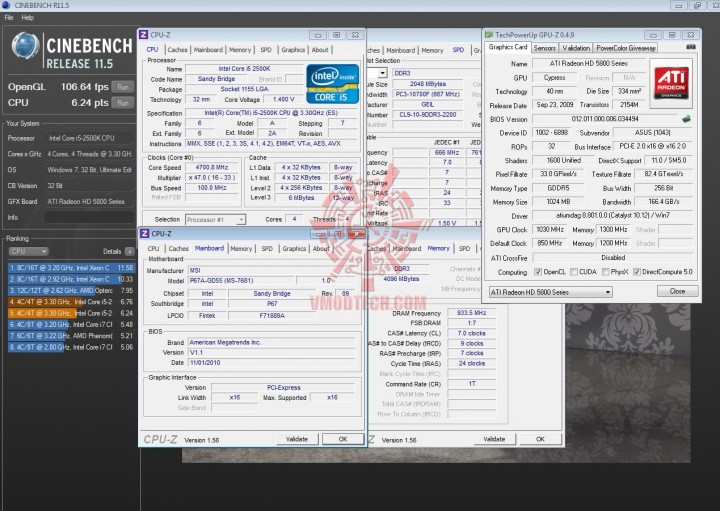Viewport: 720px width, 511px height.
Task: Click the CPU-Z Z icon in top window title
Action: point(144,35)
